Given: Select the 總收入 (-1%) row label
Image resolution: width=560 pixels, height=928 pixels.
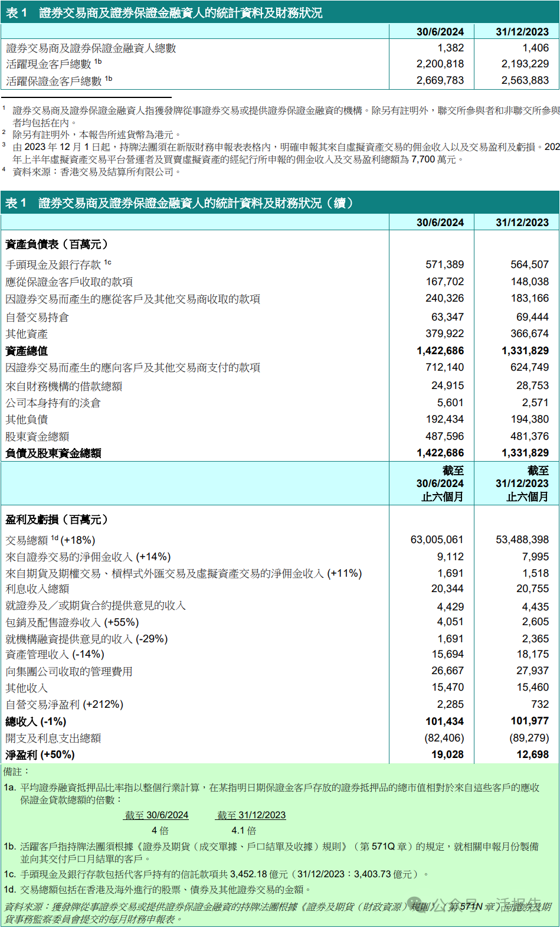Looking at the screenshot, I should 36,721.
